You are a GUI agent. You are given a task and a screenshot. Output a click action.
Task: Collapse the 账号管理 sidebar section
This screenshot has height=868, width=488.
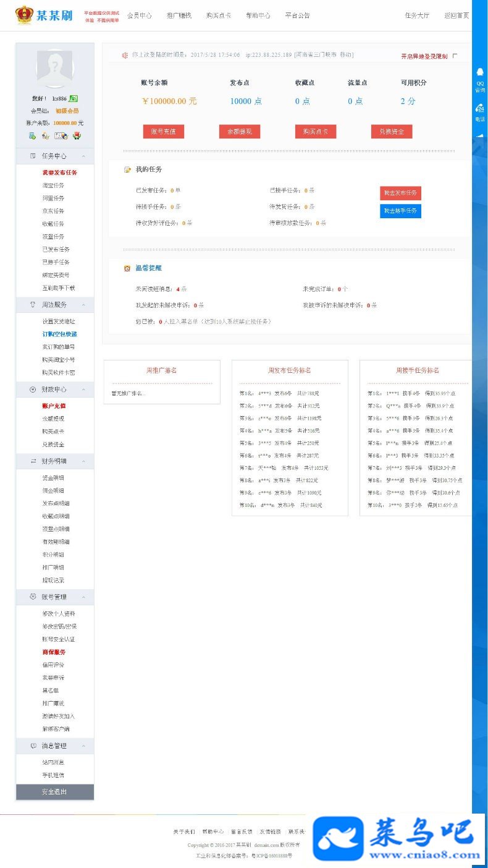55,597
